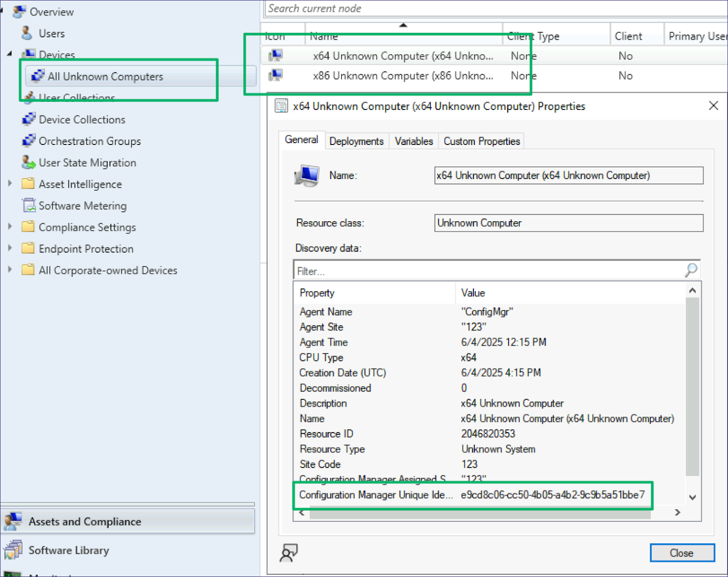Collapse the Devices tree node
The image size is (728, 577).
9,54
